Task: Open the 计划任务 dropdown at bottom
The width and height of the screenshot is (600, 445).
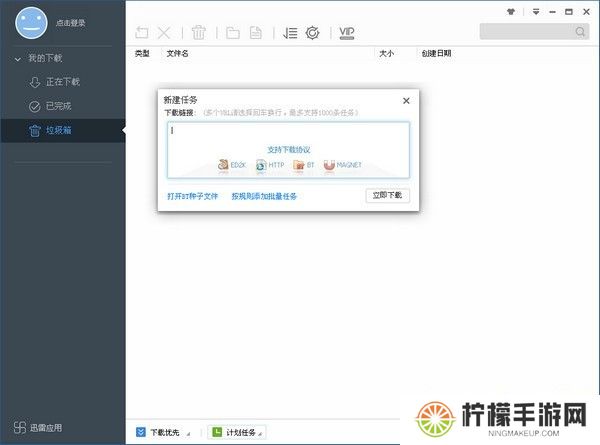Action: coord(237,432)
